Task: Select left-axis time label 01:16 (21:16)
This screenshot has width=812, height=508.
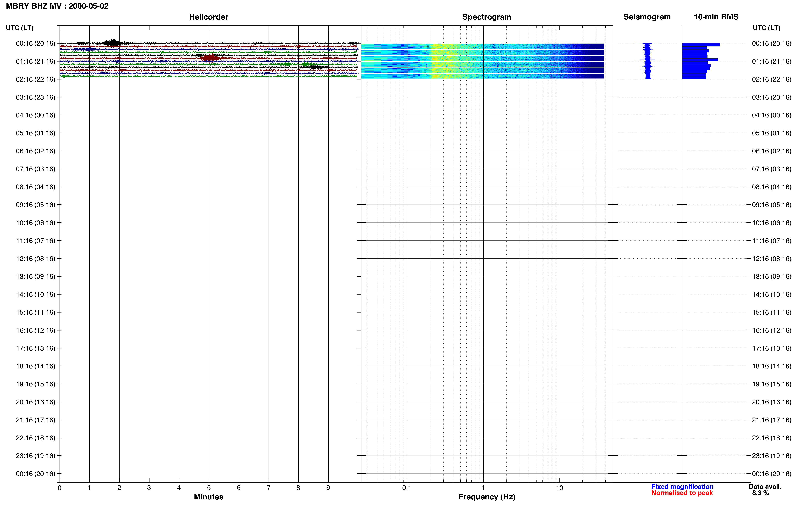Action: (36, 61)
